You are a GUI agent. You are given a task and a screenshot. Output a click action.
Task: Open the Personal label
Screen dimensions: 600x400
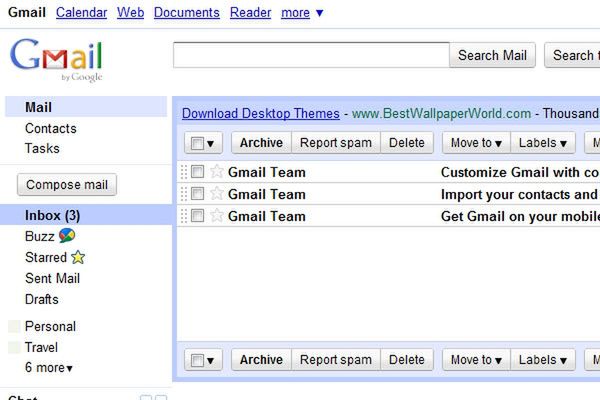(x=50, y=327)
